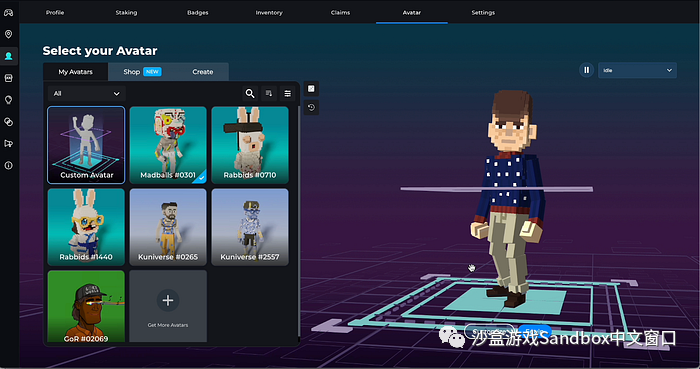
Task: Open the game controller sidebar icon
Action: (x=8, y=12)
